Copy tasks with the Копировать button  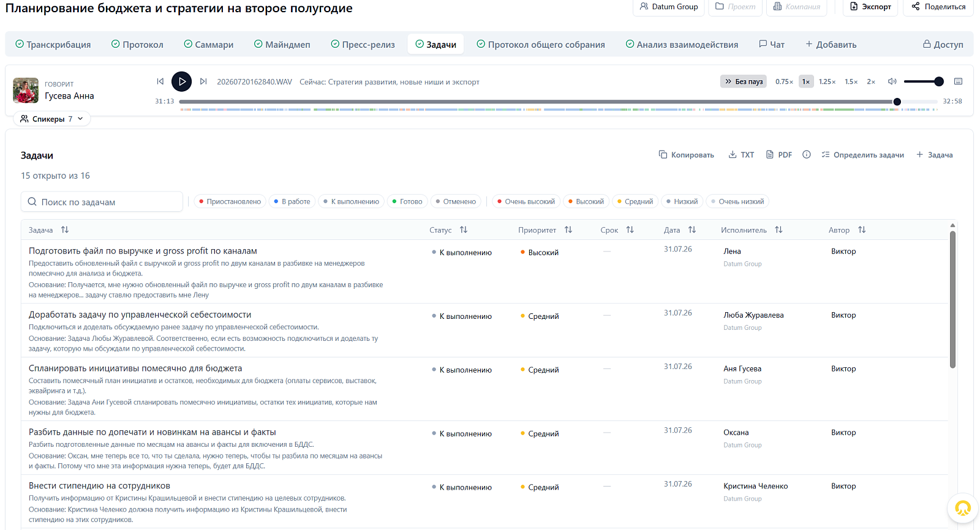click(x=687, y=155)
